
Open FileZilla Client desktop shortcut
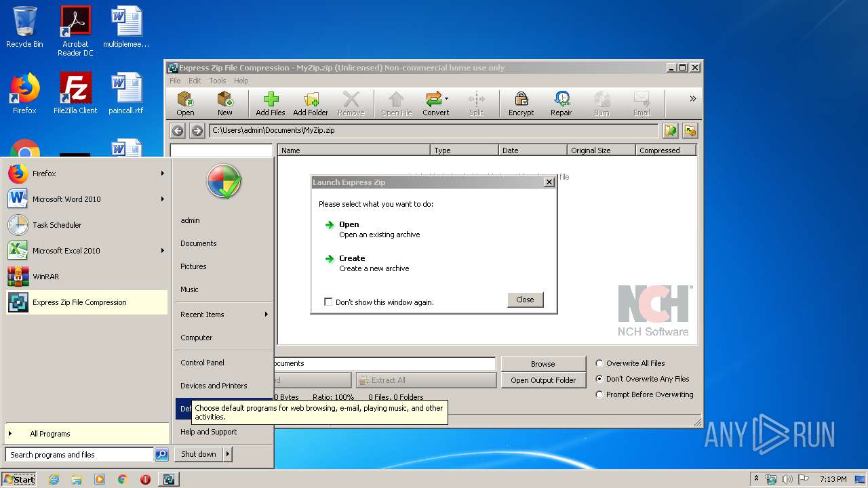75,94
